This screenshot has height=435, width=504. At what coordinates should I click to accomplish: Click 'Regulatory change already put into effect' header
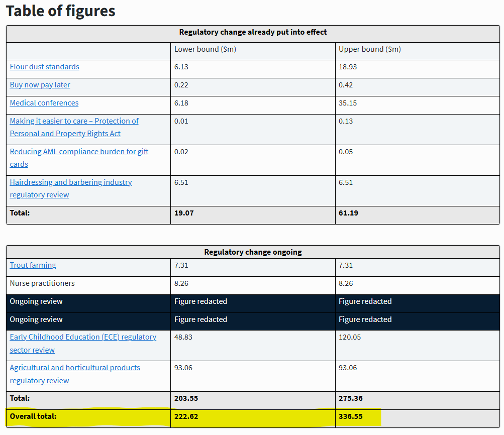(253, 32)
